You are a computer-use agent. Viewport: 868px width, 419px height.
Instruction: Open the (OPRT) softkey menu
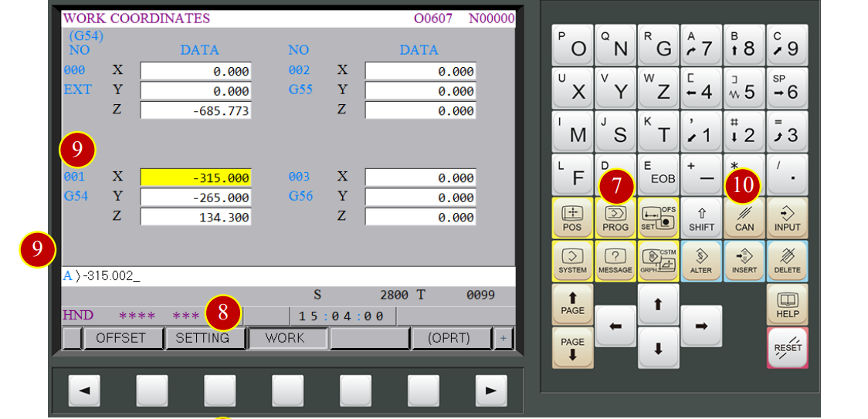[x=452, y=338]
